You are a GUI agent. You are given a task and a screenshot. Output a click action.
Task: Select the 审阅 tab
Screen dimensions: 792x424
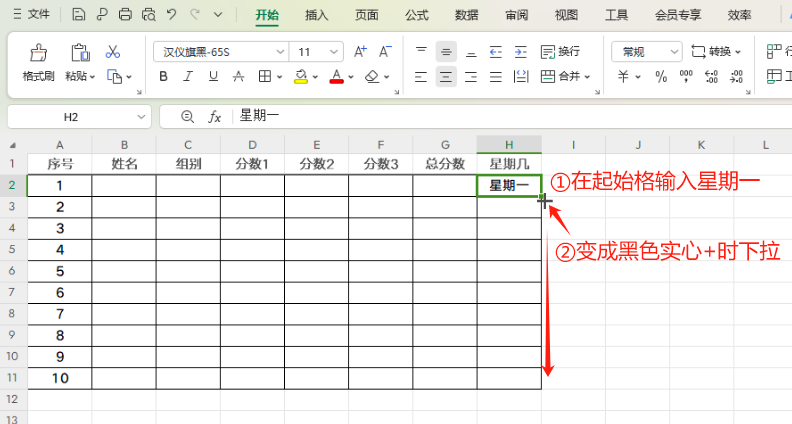click(516, 15)
